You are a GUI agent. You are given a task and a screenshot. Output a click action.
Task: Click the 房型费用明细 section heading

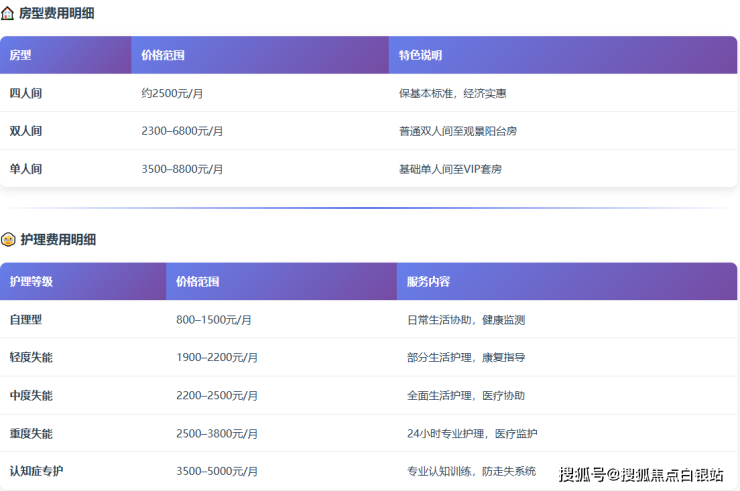(x=58, y=14)
